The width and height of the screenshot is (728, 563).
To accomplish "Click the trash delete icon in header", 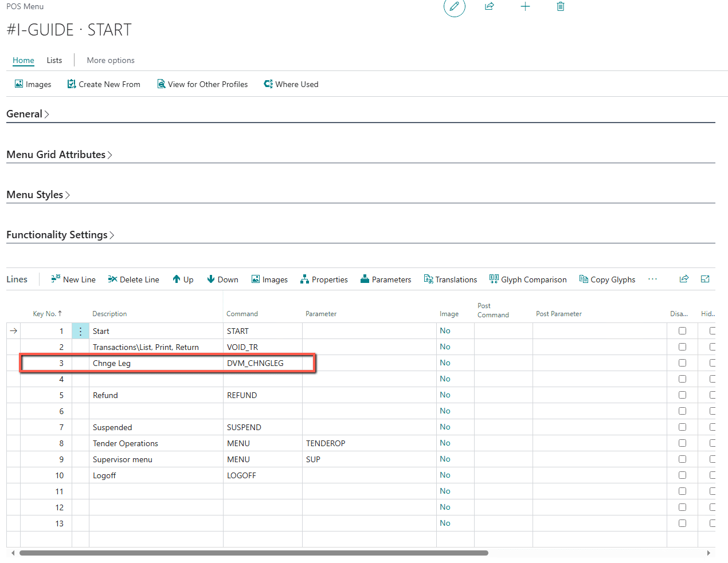I will click(561, 6).
